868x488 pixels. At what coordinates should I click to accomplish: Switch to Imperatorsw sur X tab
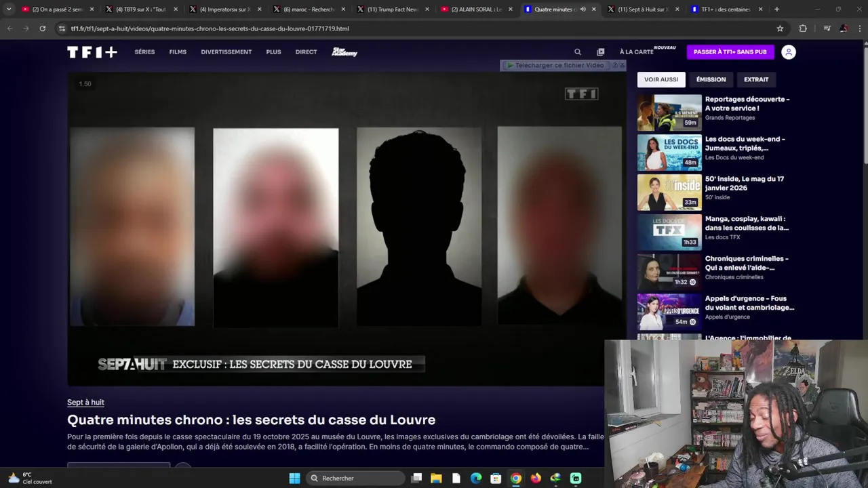pyautogui.click(x=226, y=9)
